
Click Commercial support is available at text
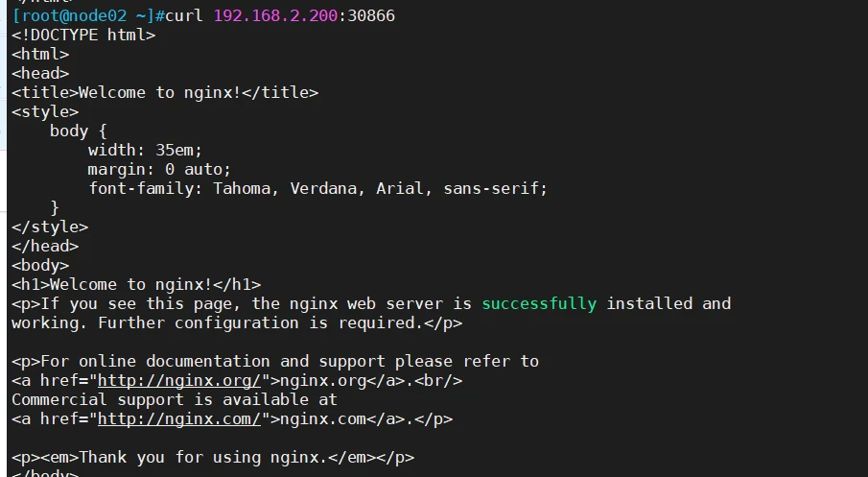pyautogui.click(x=175, y=400)
